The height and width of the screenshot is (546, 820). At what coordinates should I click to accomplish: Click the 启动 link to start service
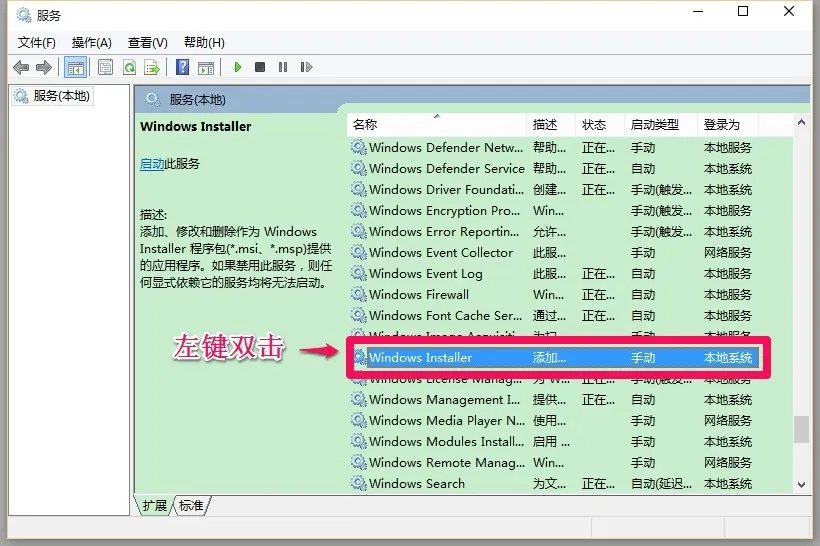coord(152,164)
